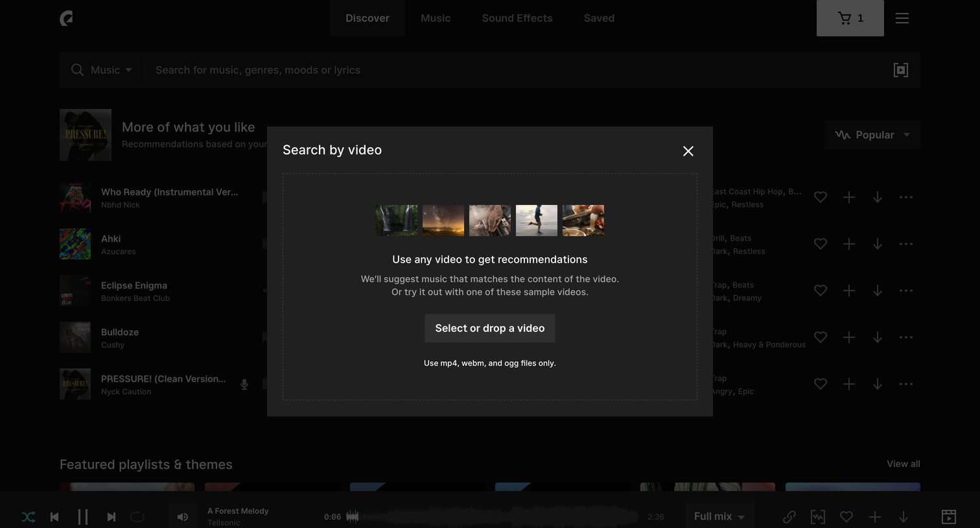
Task: Open more options for PRESSURE! track
Action: tap(906, 384)
